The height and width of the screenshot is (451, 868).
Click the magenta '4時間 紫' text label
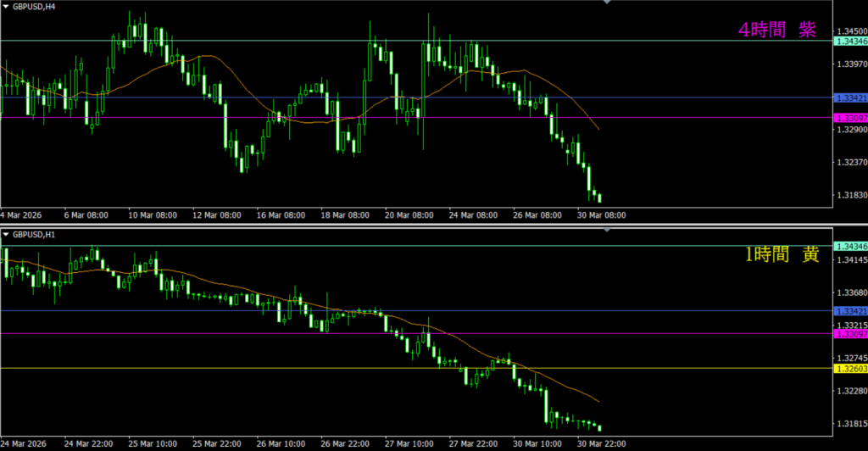(777, 30)
